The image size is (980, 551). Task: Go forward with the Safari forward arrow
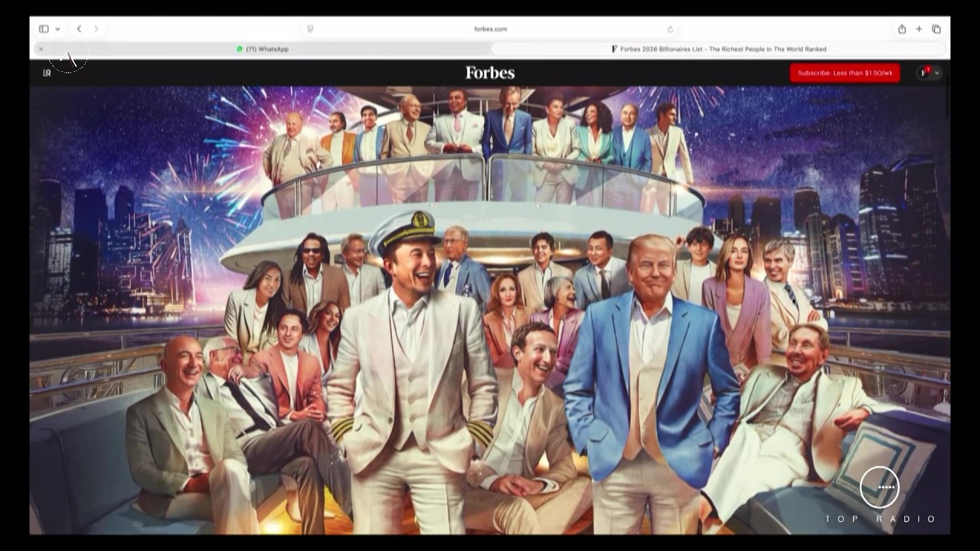(96, 29)
